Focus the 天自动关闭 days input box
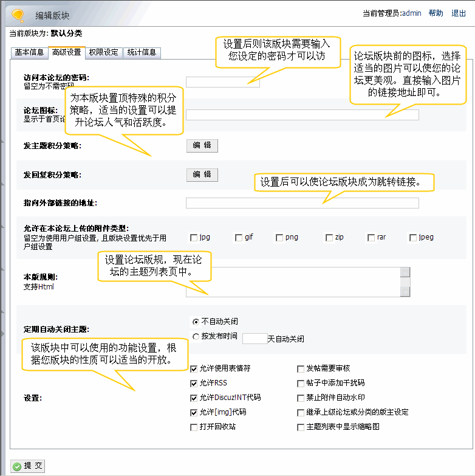The image size is (475, 476). click(x=255, y=339)
